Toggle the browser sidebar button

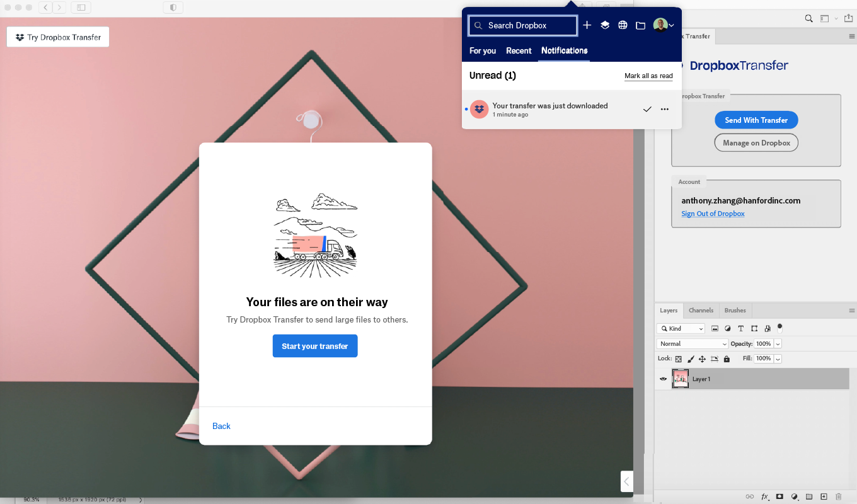tap(81, 8)
